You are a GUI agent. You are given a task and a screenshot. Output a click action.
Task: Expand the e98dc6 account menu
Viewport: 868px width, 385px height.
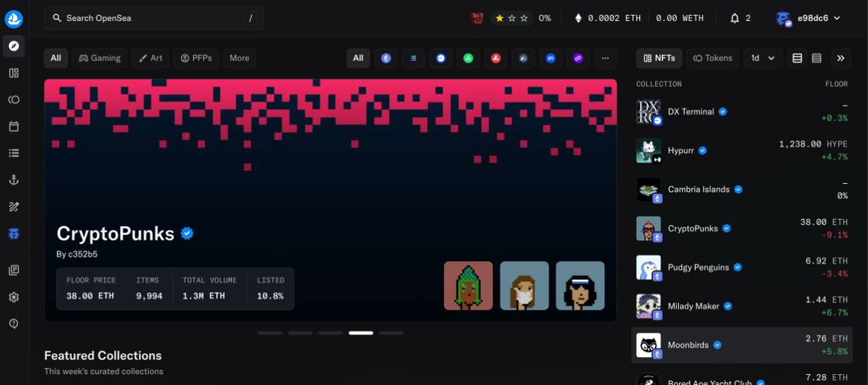(x=809, y=18)
